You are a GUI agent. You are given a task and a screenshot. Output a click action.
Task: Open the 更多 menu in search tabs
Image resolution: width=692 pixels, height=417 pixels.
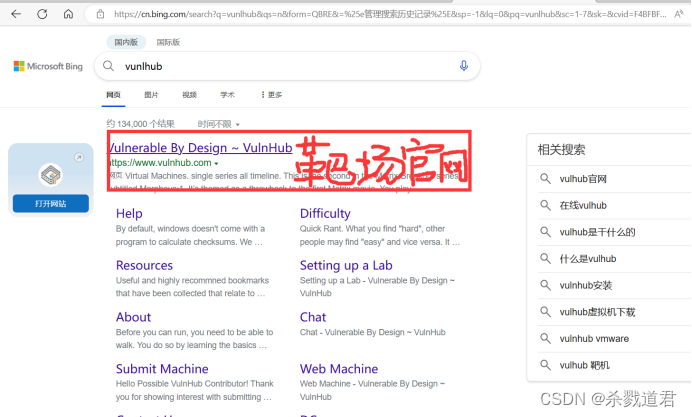[271, 95]
